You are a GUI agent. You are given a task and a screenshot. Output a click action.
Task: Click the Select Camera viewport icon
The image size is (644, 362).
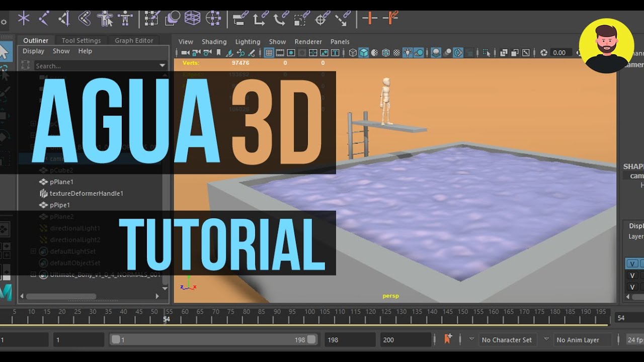[185, 53]
